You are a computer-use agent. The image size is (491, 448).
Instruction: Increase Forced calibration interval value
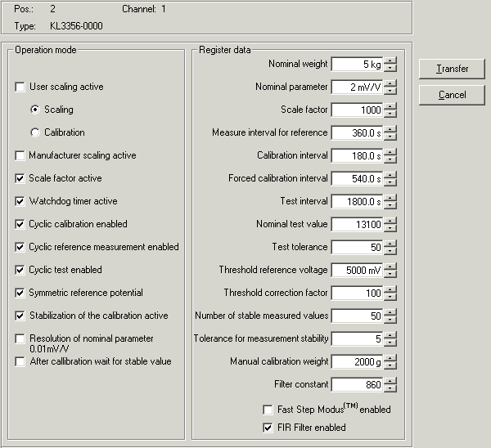tap(390, 175)
